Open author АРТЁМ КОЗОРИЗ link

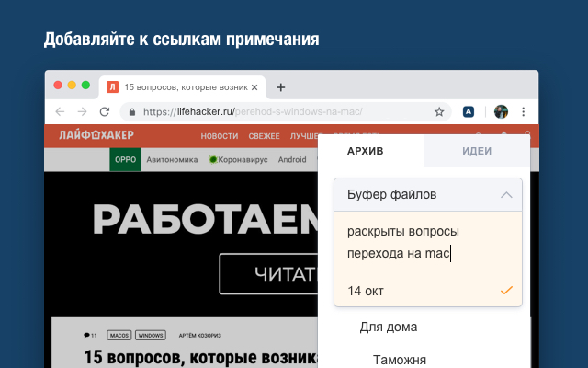pyautogui.click(x=200, y=335)
